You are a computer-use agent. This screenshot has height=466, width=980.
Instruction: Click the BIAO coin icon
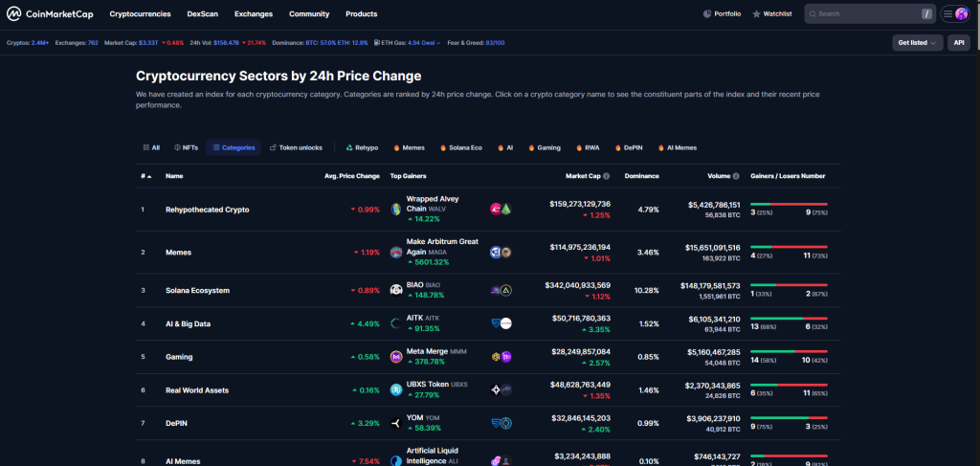click(x=395, y=290)
